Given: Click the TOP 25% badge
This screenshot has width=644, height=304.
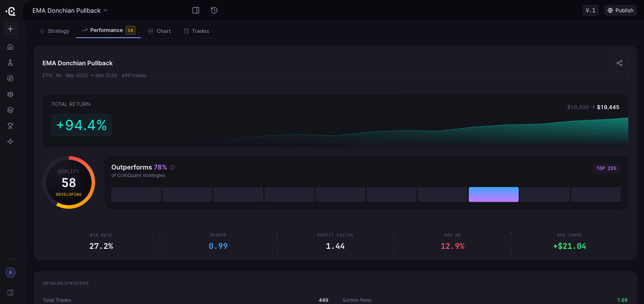Looking at the screenshot, I should 606,168.
